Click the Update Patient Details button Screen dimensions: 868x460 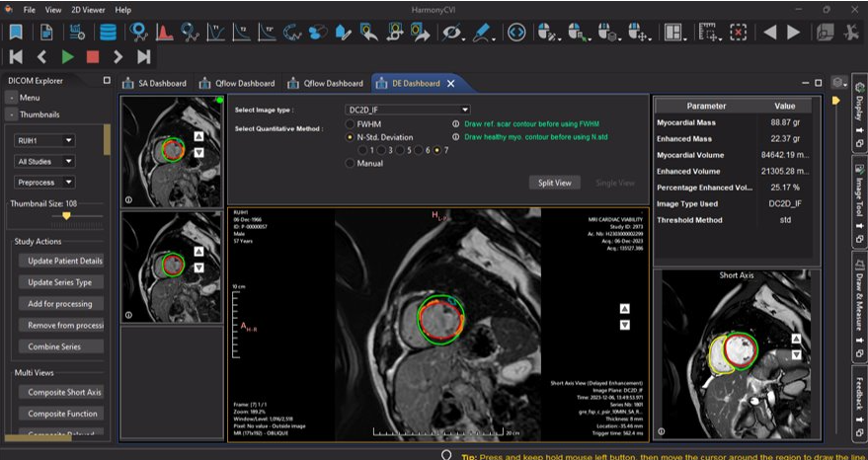[x=60, y=262]
